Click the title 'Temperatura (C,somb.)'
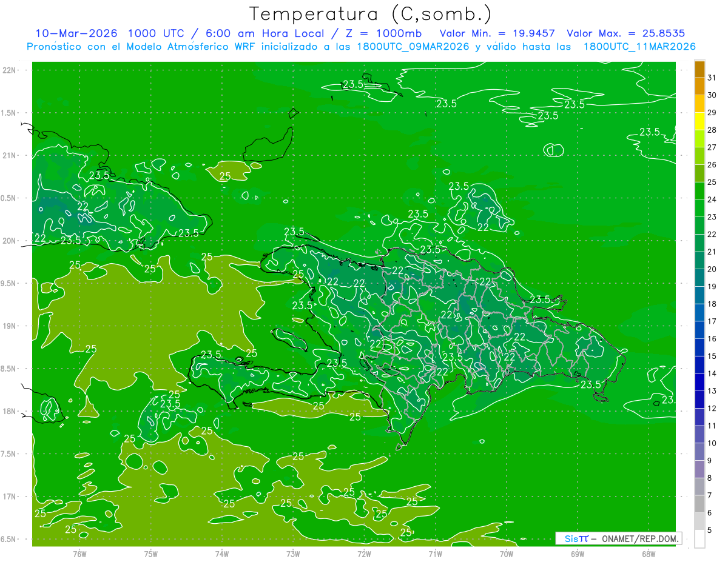This screenshot has width=728, height=562. click(x=371, y=14)
